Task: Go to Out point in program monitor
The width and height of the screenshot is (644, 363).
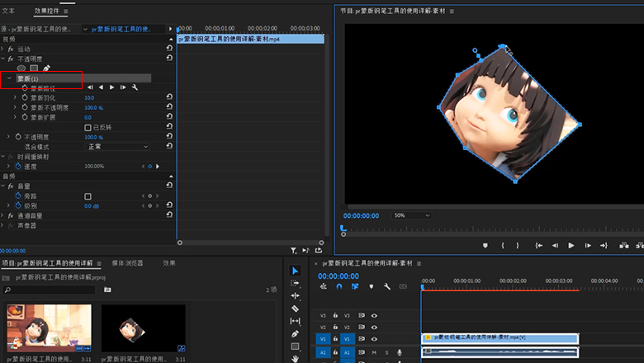Action: click(604, 245)
